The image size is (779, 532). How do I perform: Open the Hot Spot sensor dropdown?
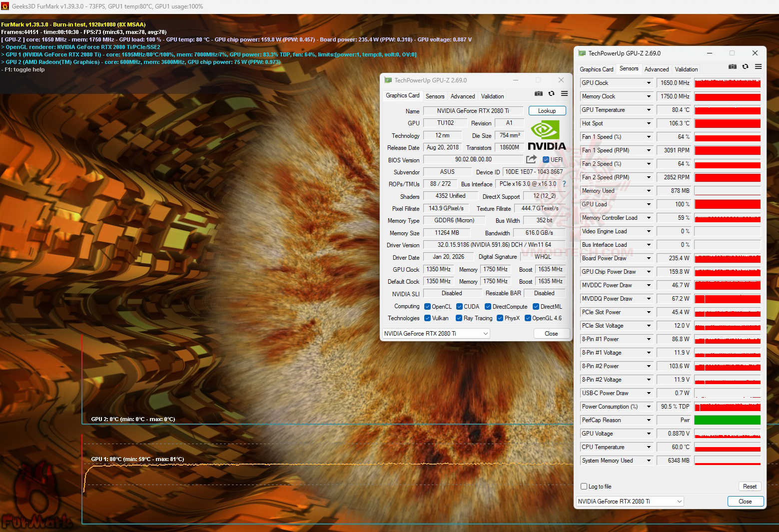tap(649, 123)
